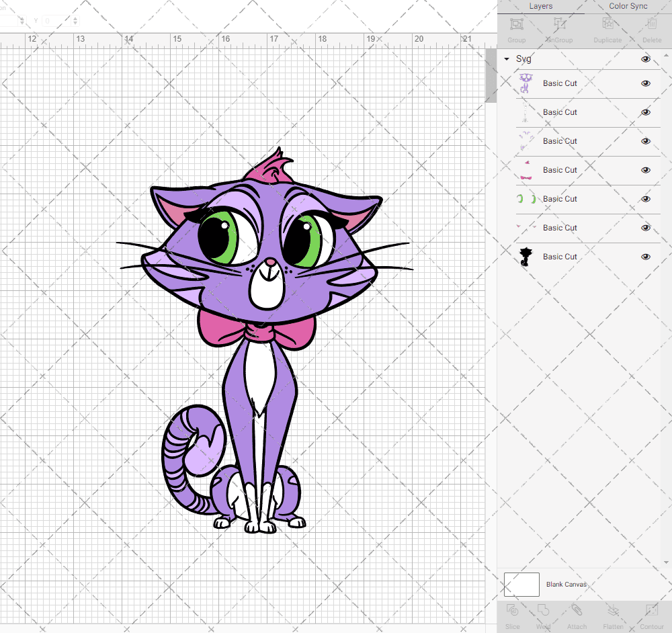Screen dimensions: 672x633
Task: Click the Basic Cut label of the green eyes layer
Action: point(560,199)
